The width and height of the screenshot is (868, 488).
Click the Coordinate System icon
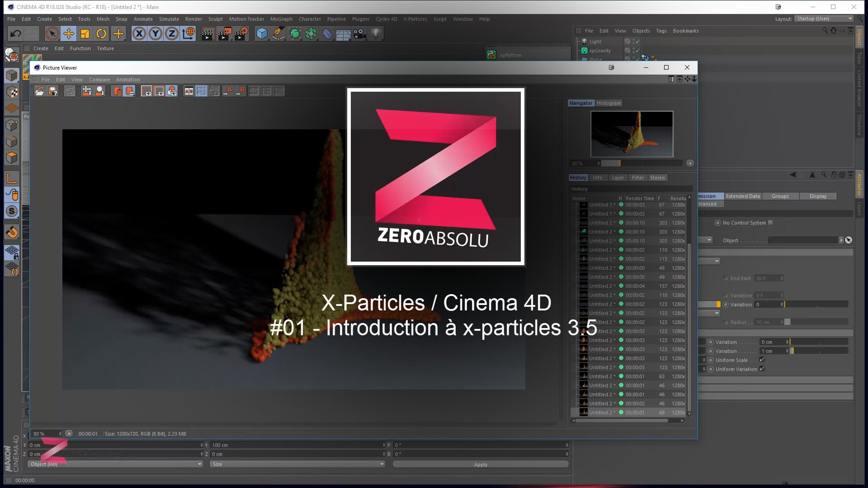tap(188, 34)
